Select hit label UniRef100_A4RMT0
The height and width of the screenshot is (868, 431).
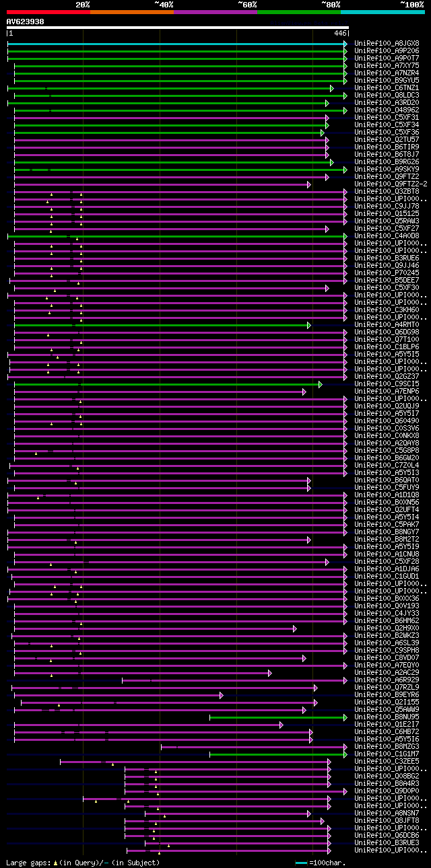[x=387, y=324]
